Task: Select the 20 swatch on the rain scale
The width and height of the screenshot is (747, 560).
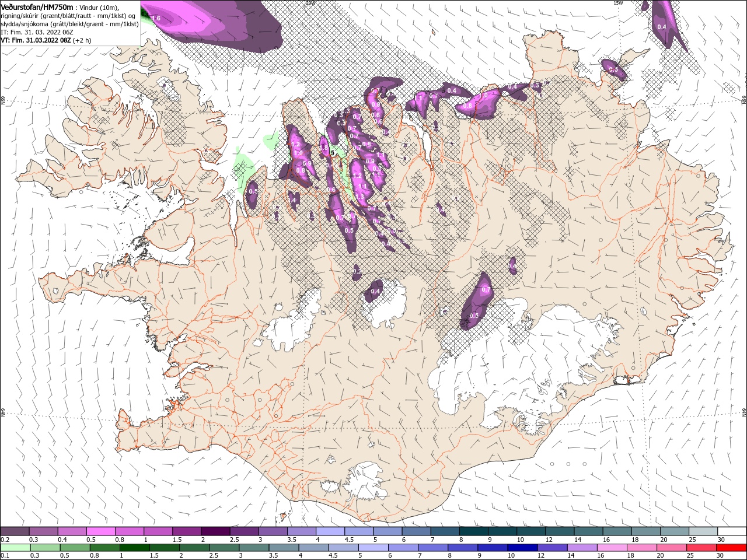Action: tap(672, 548)
